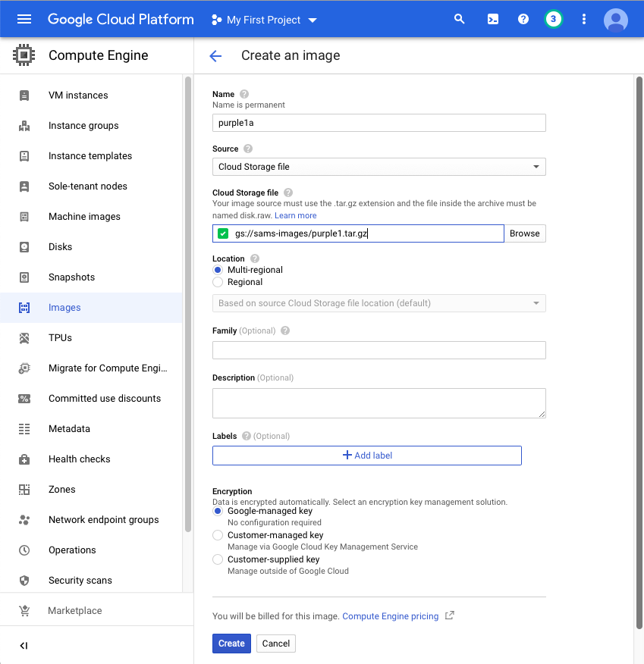Open notifications badge showing 3

[553, 19]
